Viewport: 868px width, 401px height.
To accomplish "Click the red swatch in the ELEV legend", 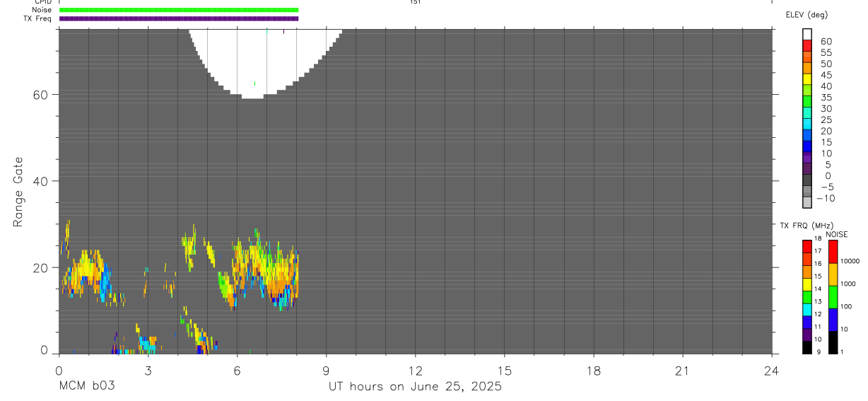I will pos(807,46).
